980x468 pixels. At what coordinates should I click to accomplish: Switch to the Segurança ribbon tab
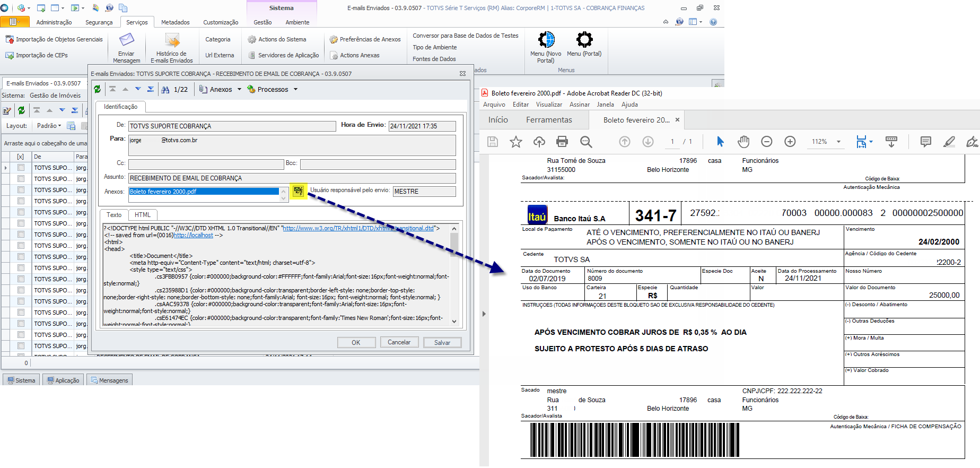[x=99, y=22]
